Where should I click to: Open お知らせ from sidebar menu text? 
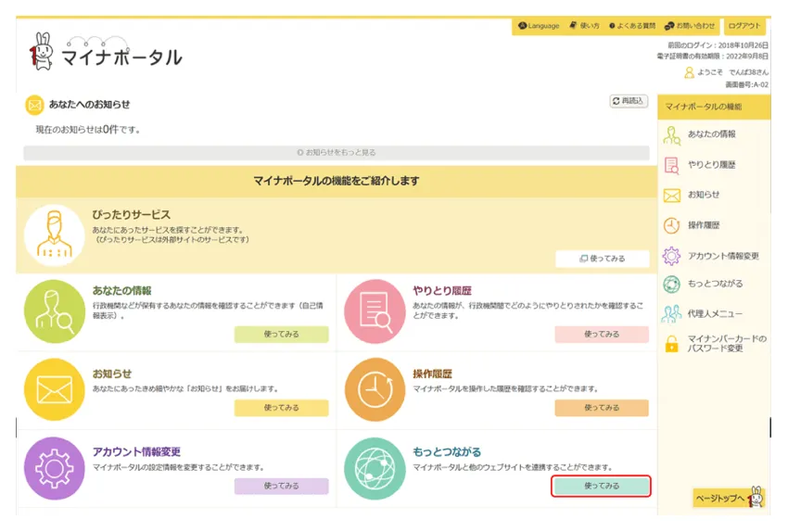tap(704, 195)
